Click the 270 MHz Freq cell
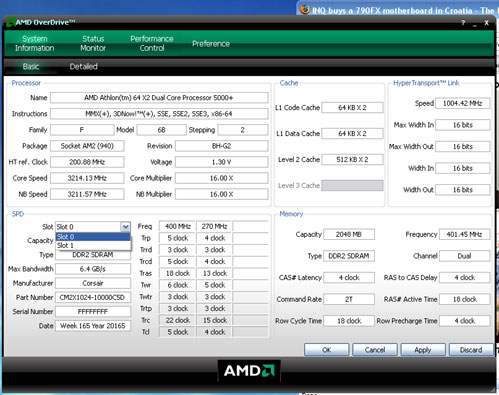The width and height of the screenshot is (499, 395). [x=214, y=226]
